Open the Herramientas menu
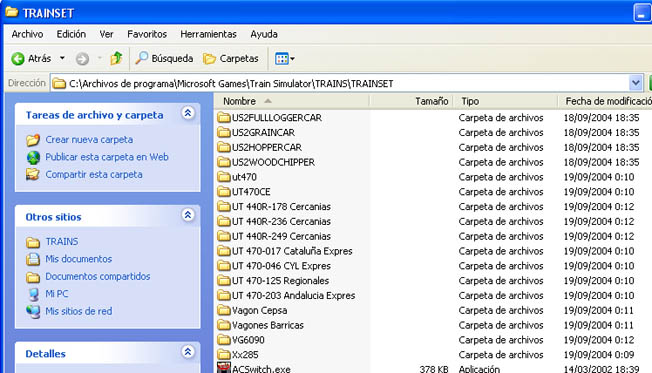This screenshot has height=373, width=652. [x=208, y=34]
